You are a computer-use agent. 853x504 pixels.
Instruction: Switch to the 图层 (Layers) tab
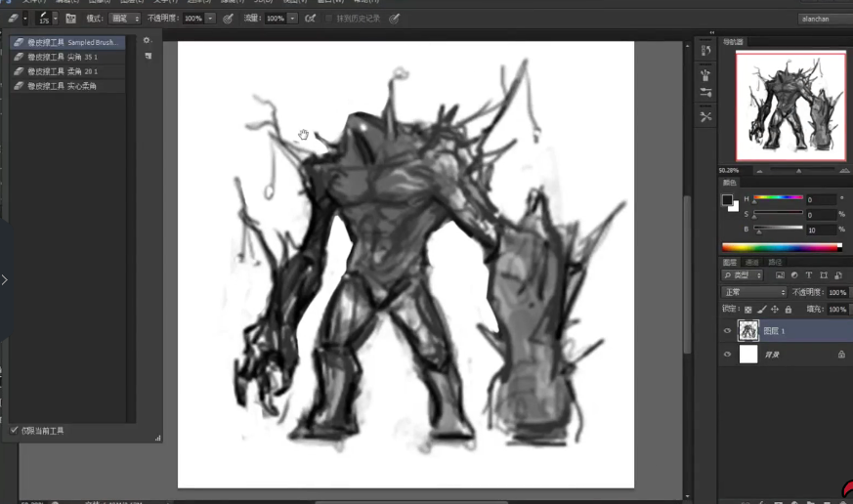[x=730, y=262]
